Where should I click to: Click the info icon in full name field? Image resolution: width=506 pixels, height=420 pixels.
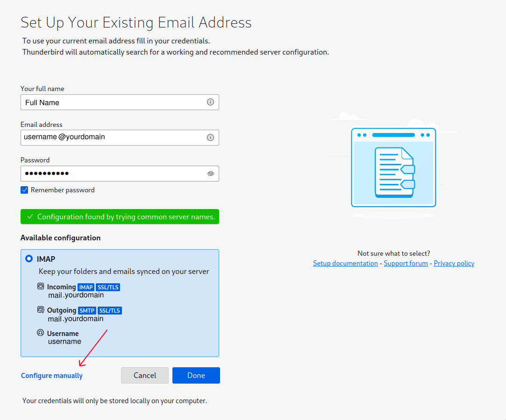(210, 102)
